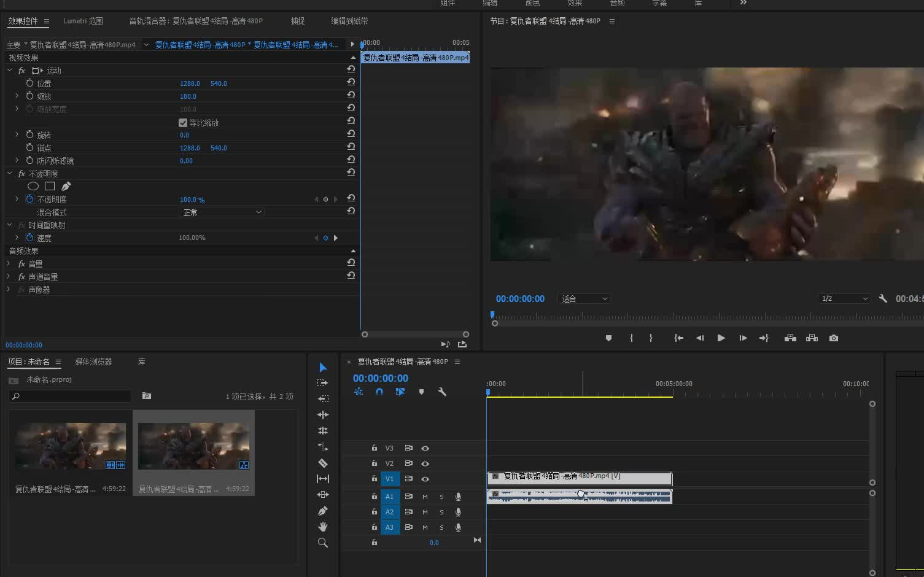Expand the 旋转 rotation property
924x577 pixels.
(x=17, y=134)
